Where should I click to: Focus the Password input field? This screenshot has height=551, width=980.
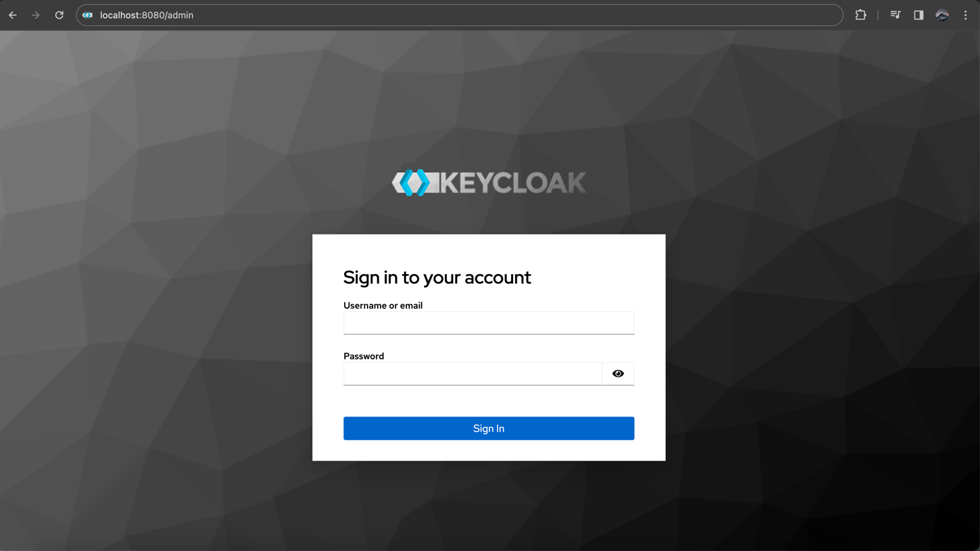pos(472,374)
